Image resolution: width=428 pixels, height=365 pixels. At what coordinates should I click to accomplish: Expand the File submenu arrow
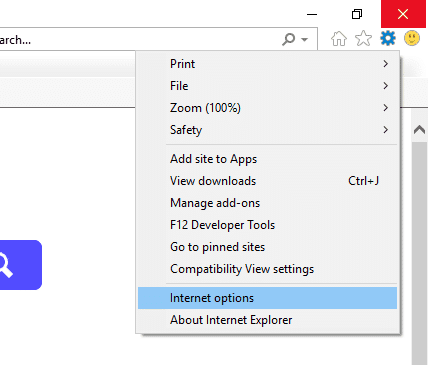386,86
